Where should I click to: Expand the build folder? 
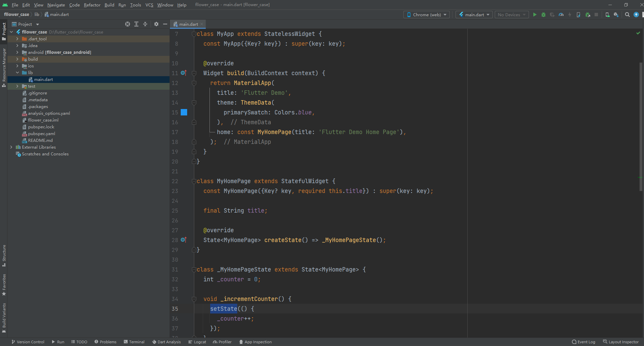point(17,59)
